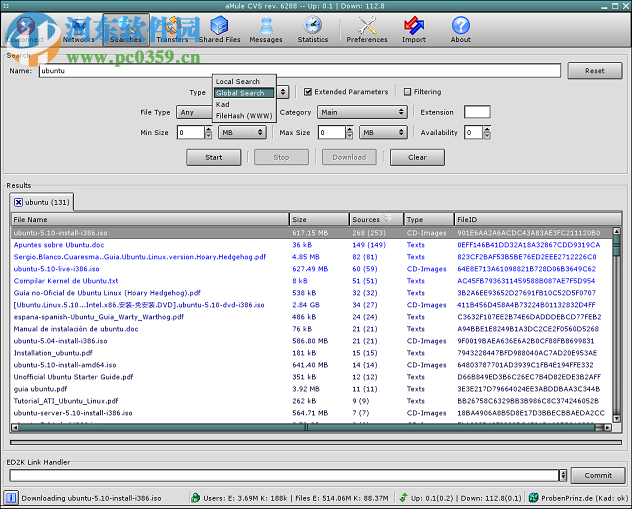Click the Start search button
Viewport: 632px width, 509px height.
tap(214, 158)
